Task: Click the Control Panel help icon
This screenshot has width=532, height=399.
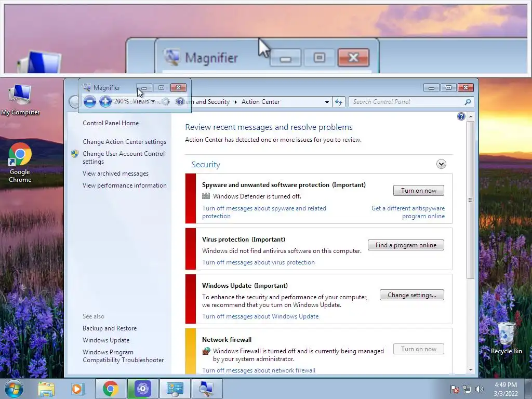Action: tap(461, 117)
